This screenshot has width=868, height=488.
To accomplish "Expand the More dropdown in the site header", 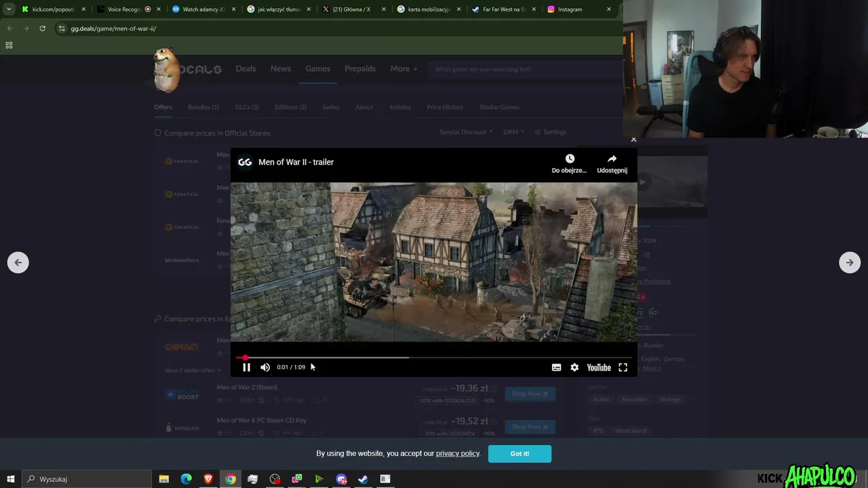I will coord(403,68).
